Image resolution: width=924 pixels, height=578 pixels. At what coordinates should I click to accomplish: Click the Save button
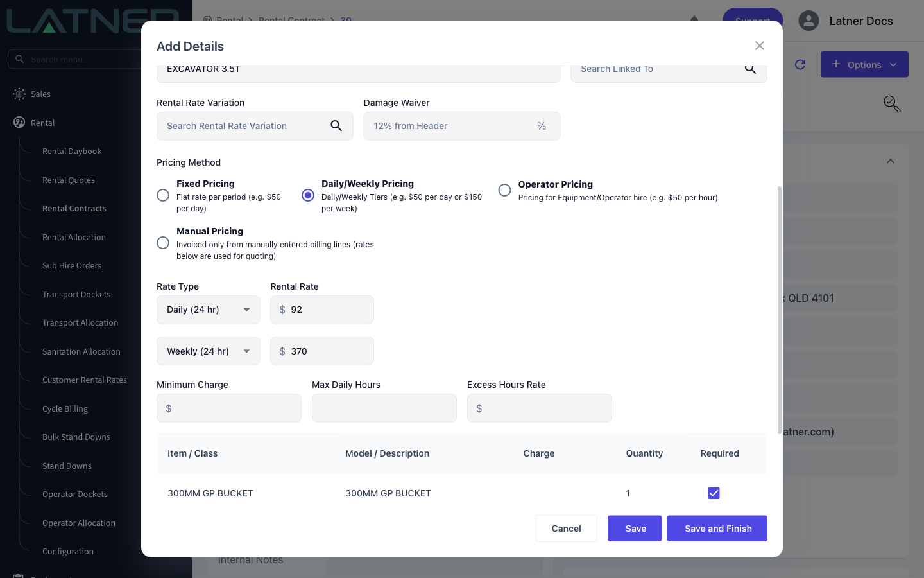click(635, 529)
